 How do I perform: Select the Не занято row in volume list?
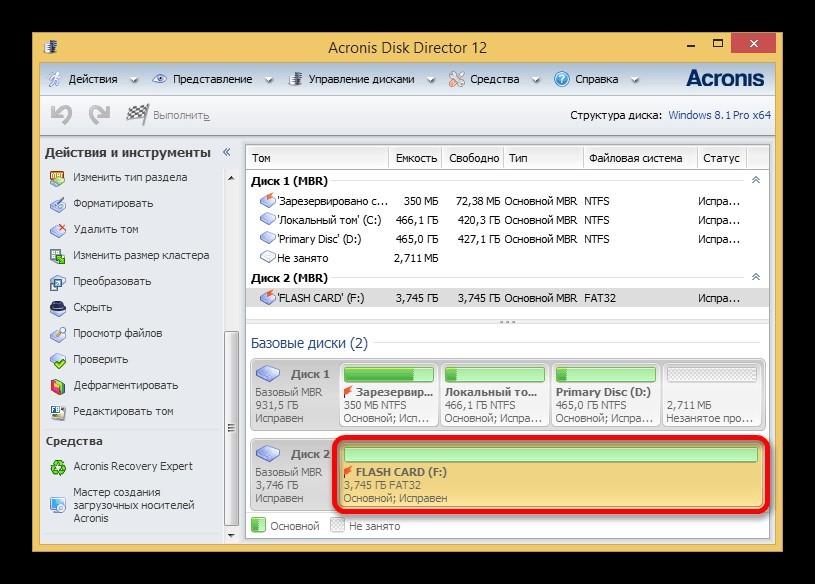coord(507,258)
